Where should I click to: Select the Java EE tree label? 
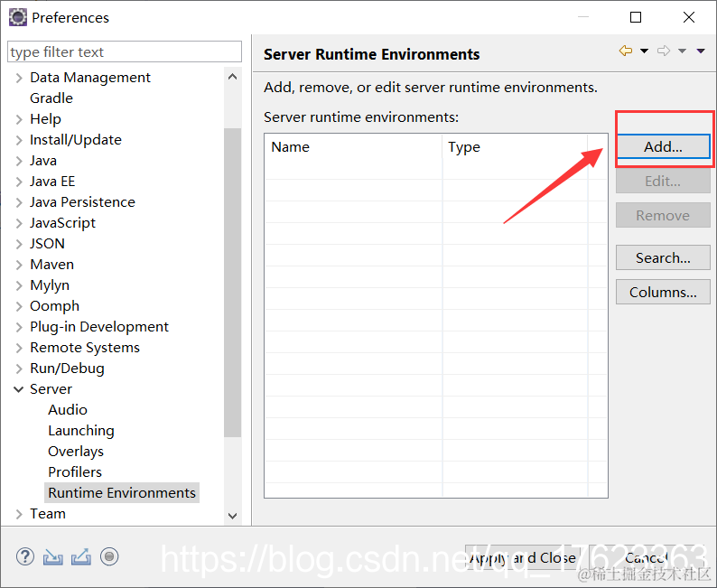52,182
